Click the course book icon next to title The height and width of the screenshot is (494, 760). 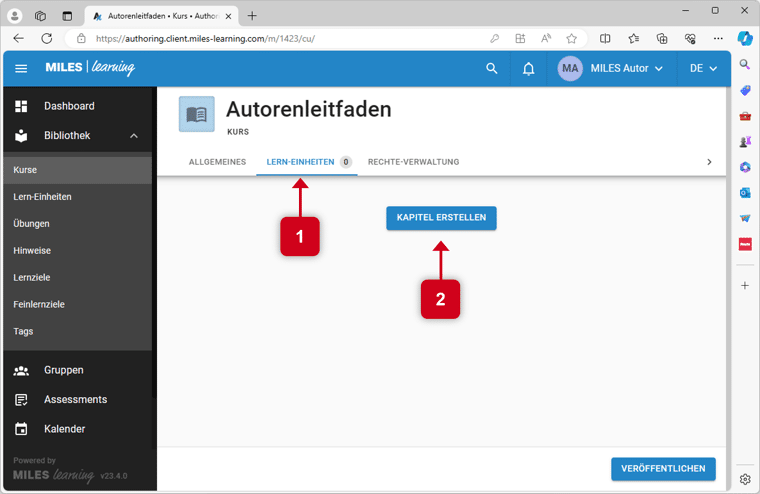(x=196, y=114)
